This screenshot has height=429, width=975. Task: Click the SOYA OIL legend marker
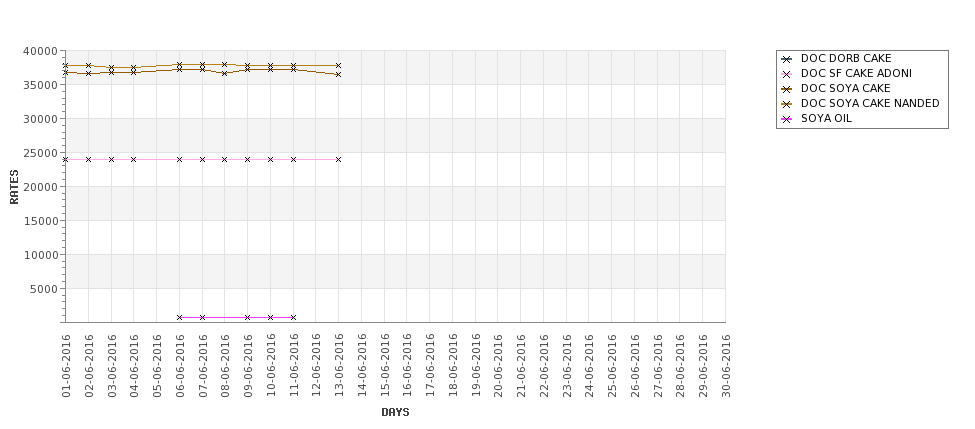pyautogui.click(x=787, y=119)
